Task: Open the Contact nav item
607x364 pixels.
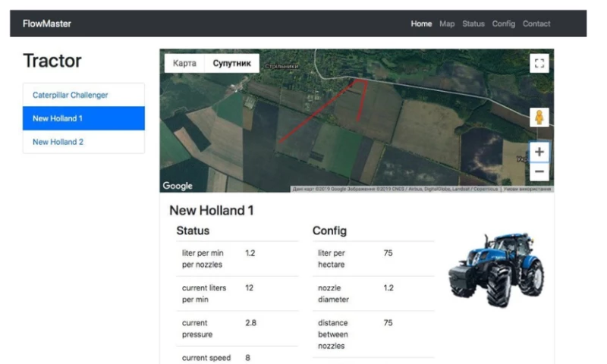Action: coord(536,24)
